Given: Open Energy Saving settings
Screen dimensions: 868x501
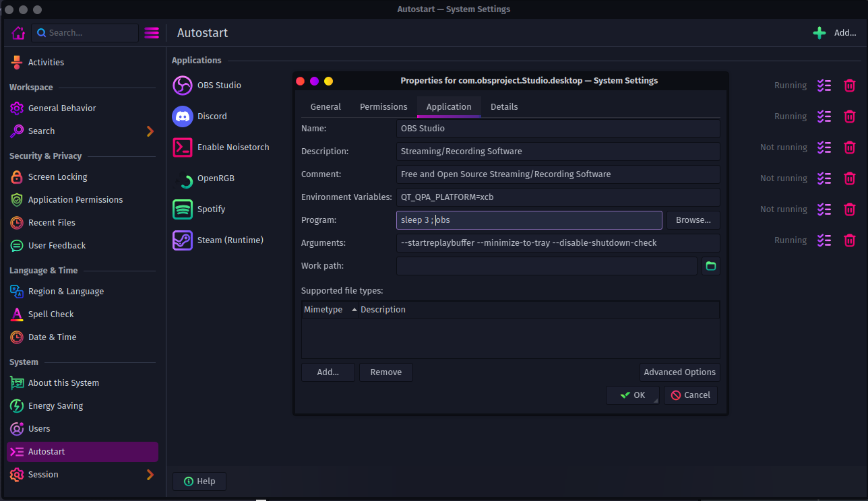Looking at the screenshot, I should (x=82, y=406).
